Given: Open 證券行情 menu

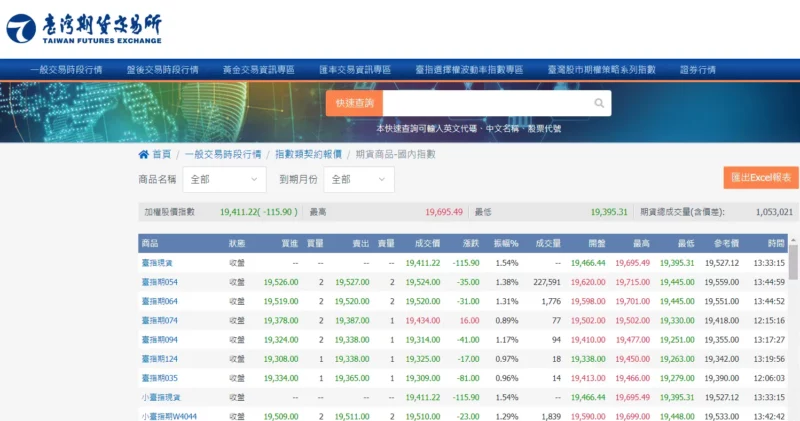Looking at the screenshot, I should tap(697, 70).
